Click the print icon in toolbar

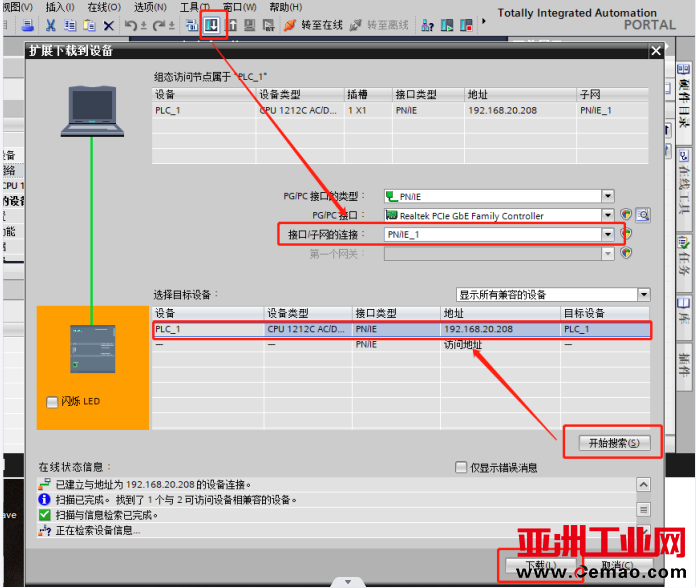point(27,25)
